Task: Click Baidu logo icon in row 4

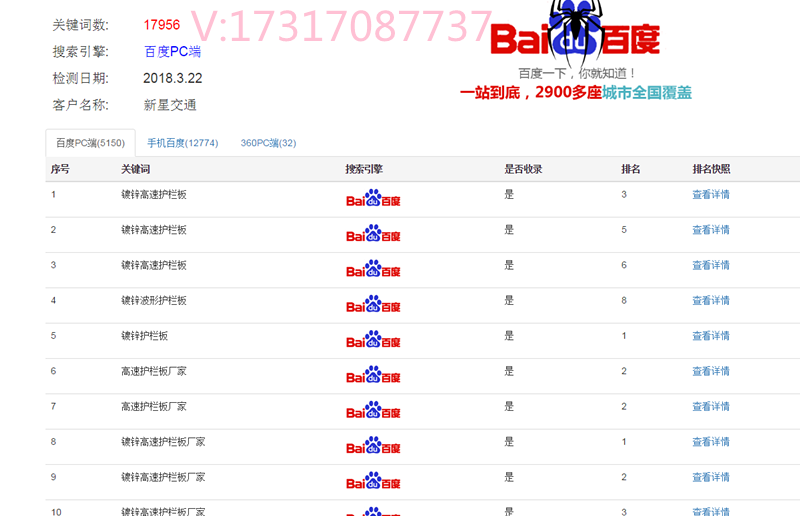Action: coord(373,304)
